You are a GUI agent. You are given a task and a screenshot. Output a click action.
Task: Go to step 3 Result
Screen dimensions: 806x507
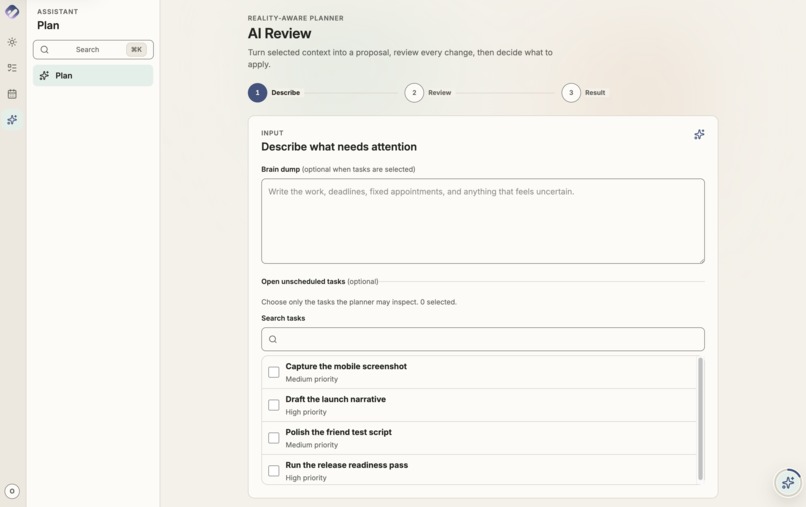(x=583, y=93)
